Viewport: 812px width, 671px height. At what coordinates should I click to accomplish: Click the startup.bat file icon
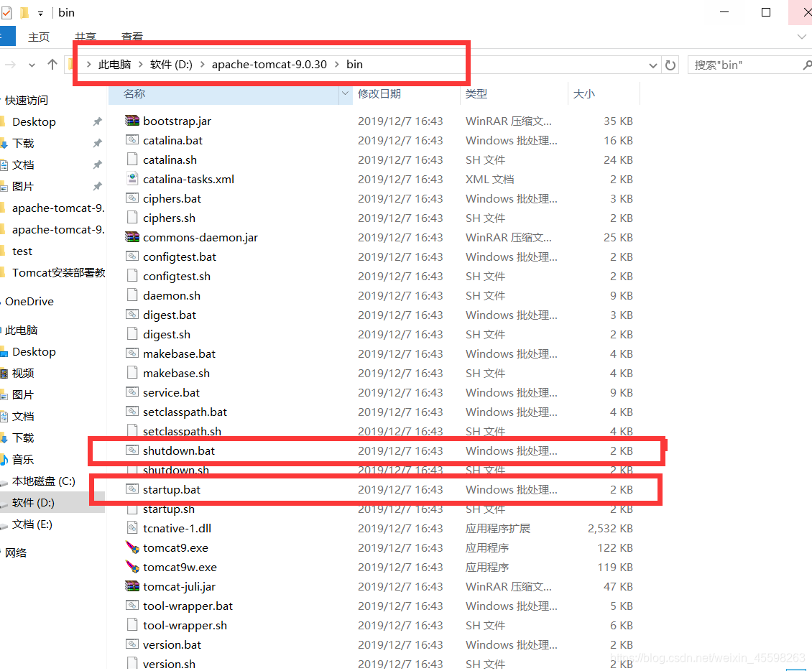coord(132,489)
